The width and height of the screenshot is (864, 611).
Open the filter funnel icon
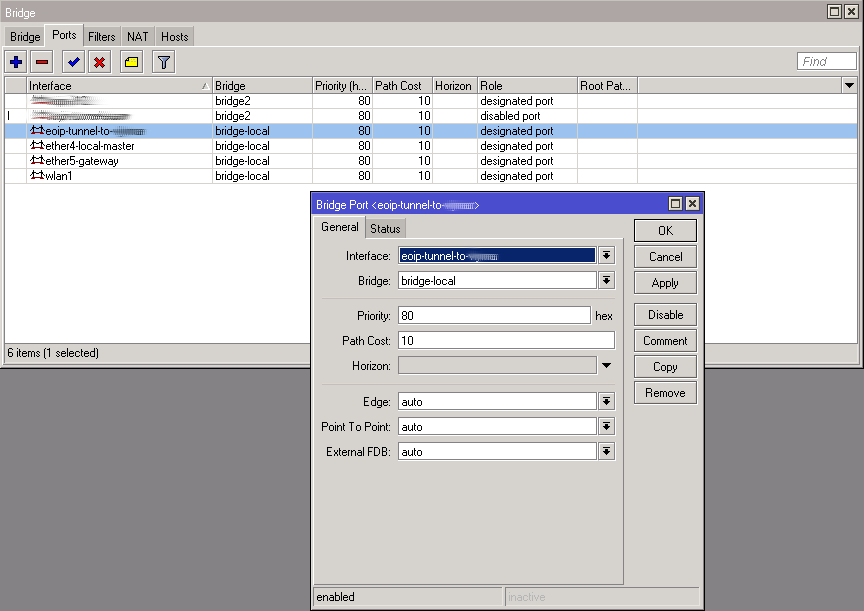pos(164,62)
